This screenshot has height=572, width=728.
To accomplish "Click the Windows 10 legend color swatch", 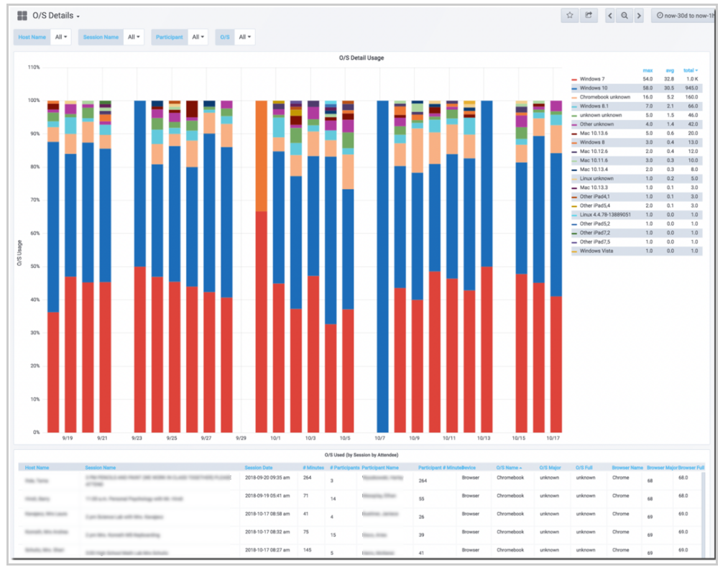I will (x=574, y=88).
